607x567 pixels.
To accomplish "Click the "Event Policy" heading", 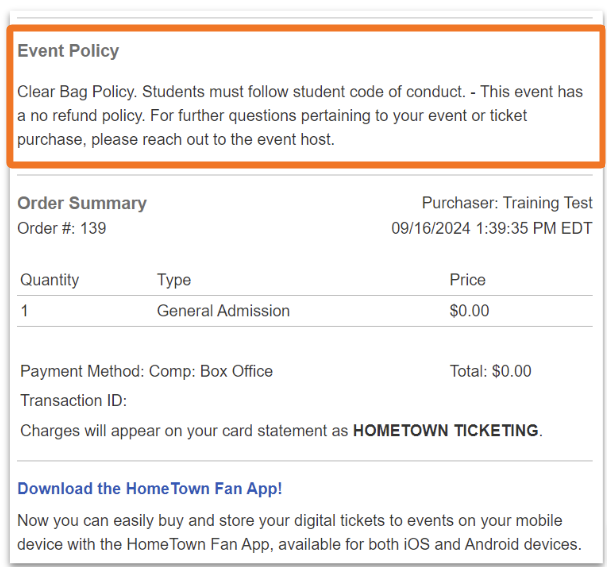I will click(68, 51).
